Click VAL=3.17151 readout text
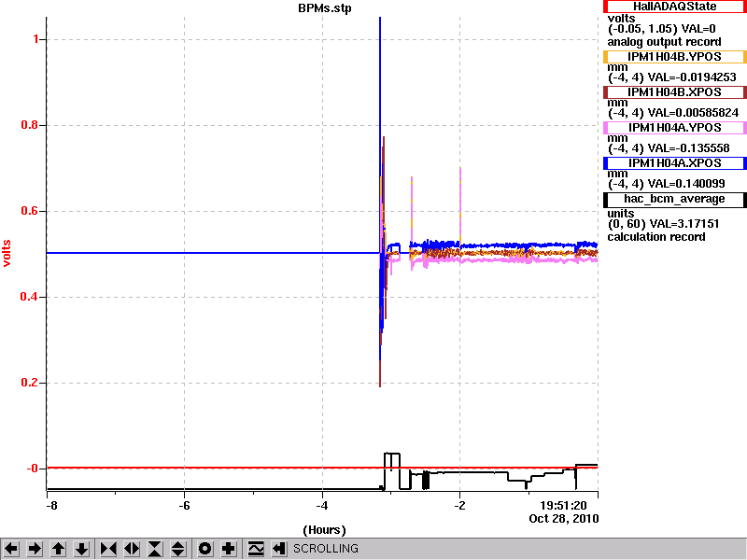 point(684,224)
